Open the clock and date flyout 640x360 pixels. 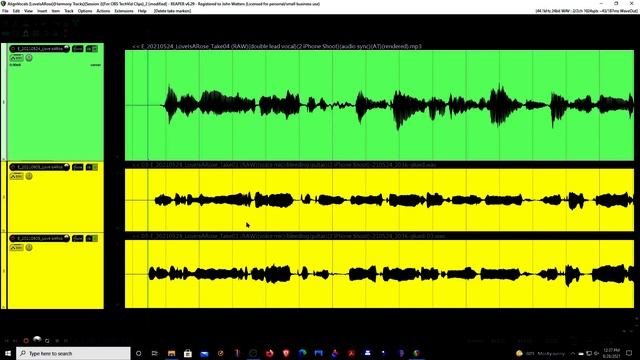(x=611, y=353)
